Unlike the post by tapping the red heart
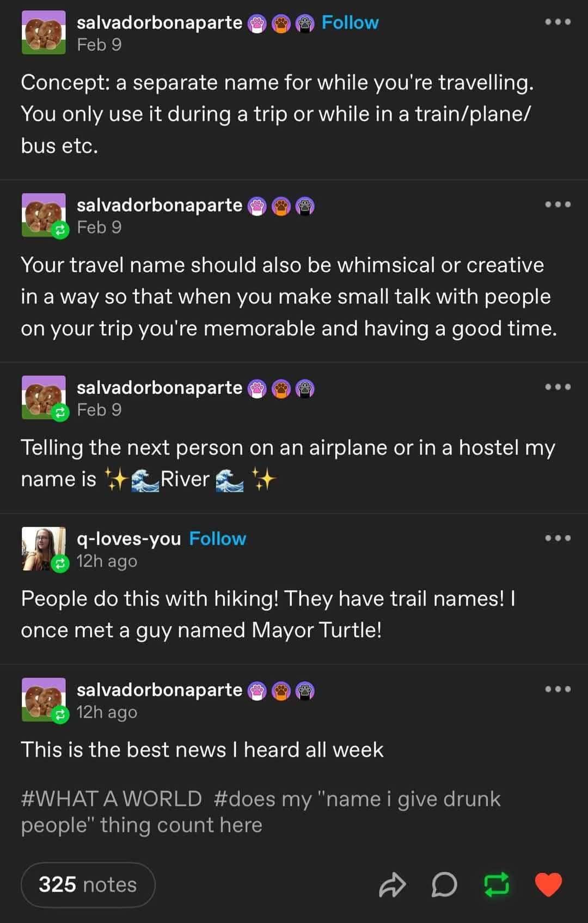The image size is (588, 923). click(x=549, y=884)
